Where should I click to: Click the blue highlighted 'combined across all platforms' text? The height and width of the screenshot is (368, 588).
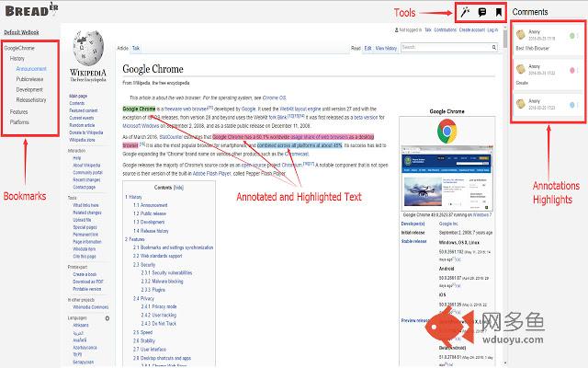[x=300, y=145]
